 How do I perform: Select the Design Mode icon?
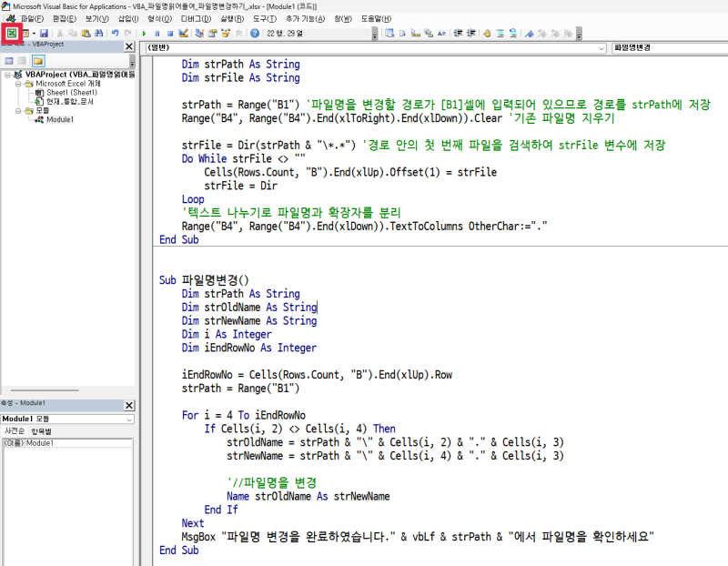click(x=184, y=34)
